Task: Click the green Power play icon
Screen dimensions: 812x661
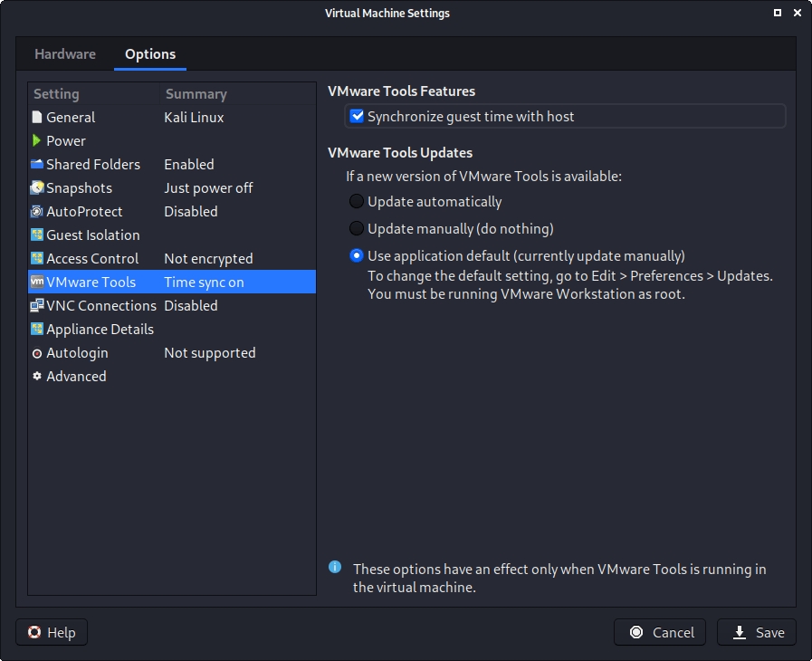Action: tap(37, 141)
